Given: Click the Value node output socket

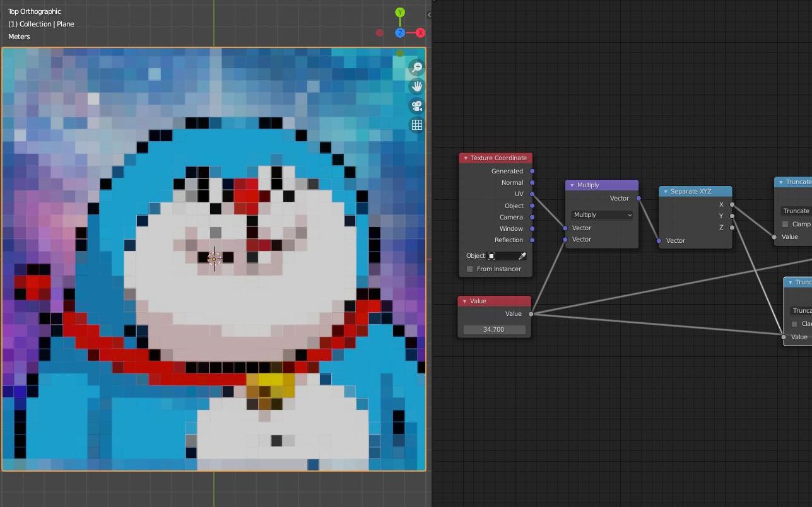Looking at the screenshot, I should point(531,313).
